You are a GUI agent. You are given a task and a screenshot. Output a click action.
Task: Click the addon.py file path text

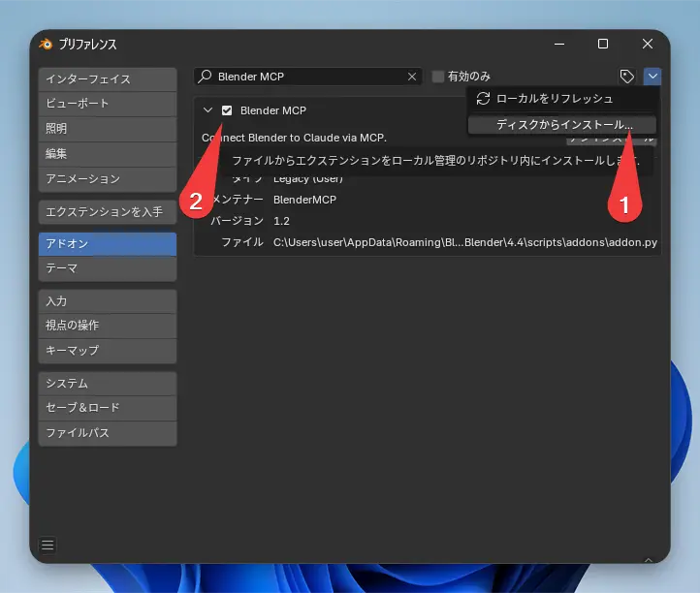[465, 243]
